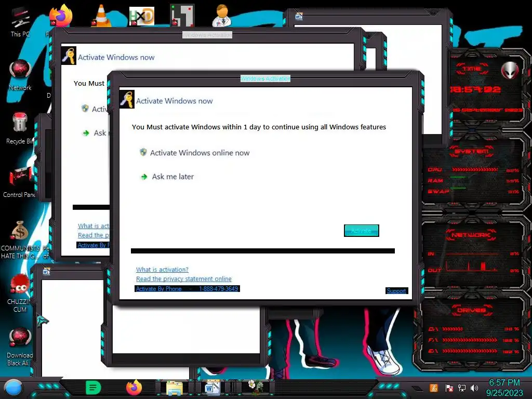Open File Explorer from the taskbar
This screenshot has height=399, width=532.
[175, 388]
